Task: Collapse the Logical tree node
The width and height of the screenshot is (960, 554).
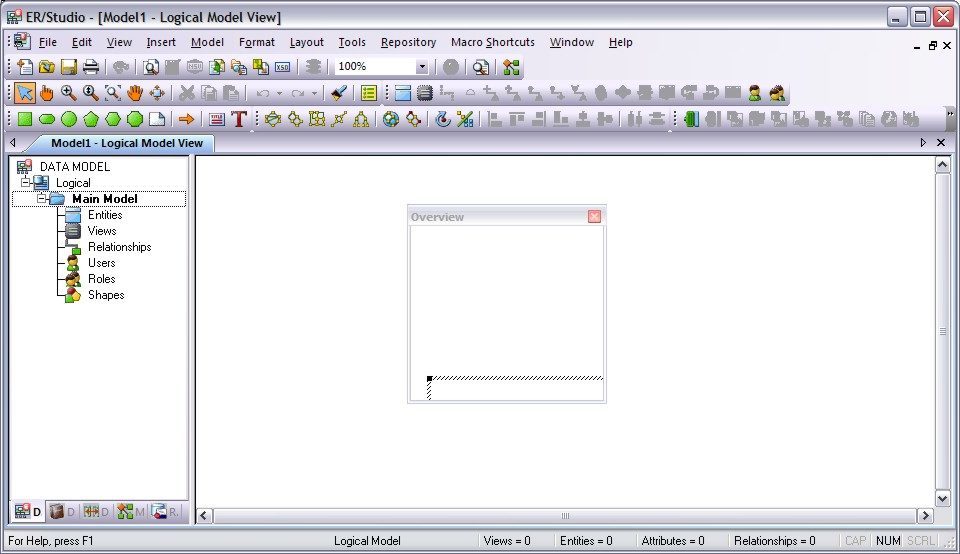Action: point(25,183)
